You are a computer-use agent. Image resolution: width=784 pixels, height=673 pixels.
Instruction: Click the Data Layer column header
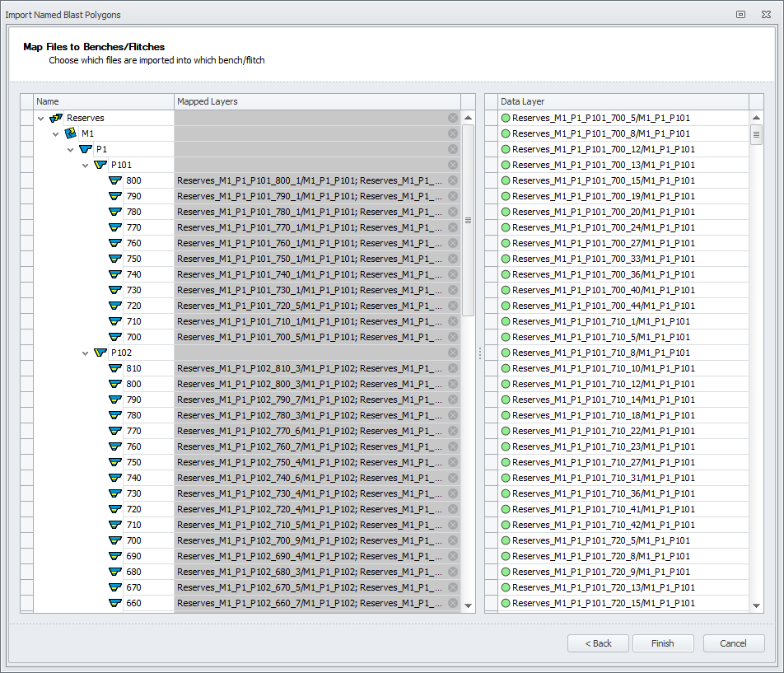pyautogui.click(x=623, y=101)
